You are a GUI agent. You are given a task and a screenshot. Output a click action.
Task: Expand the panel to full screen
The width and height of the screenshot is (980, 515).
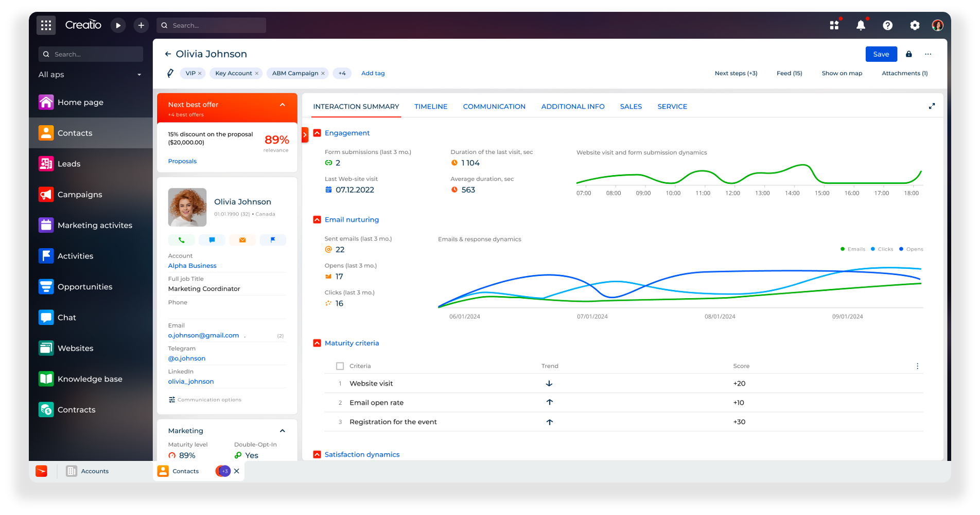932,106
